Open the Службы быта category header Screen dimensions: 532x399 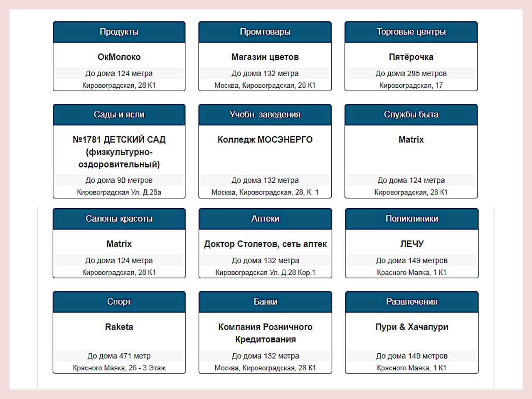(411, 115)
